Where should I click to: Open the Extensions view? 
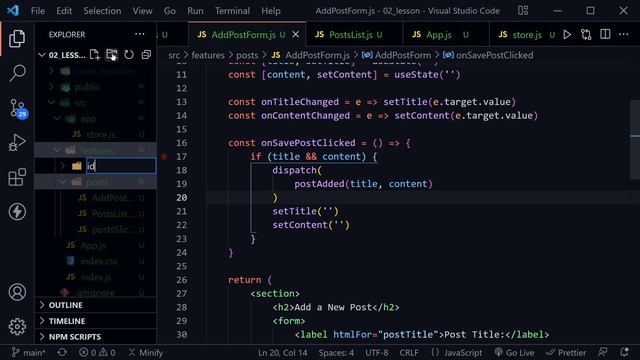tap(17, 177)
